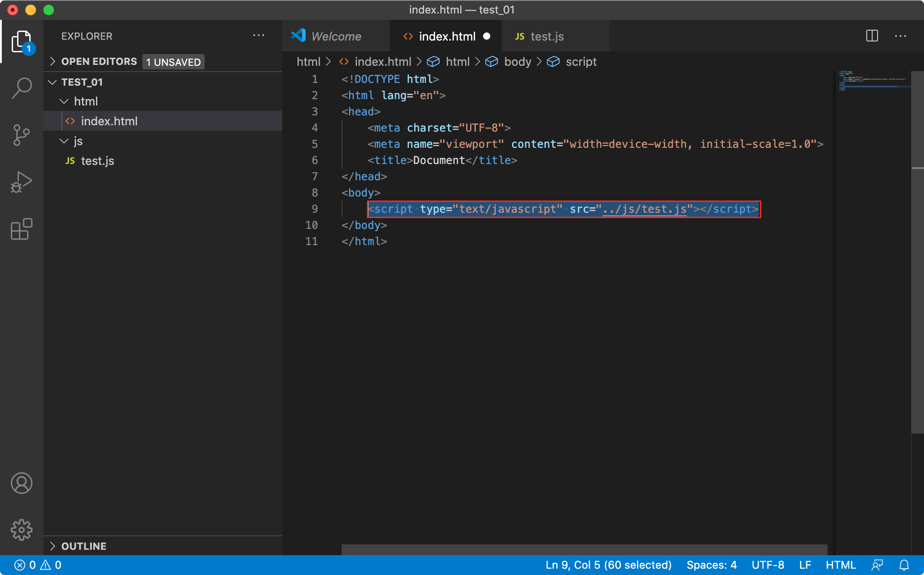Expand the OUTLINE section
Screen dimensions: 924x575
click(x=84, y=546)
